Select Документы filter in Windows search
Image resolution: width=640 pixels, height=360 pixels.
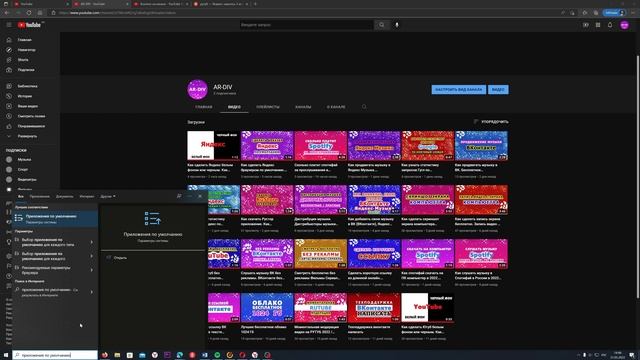[64, 196]
